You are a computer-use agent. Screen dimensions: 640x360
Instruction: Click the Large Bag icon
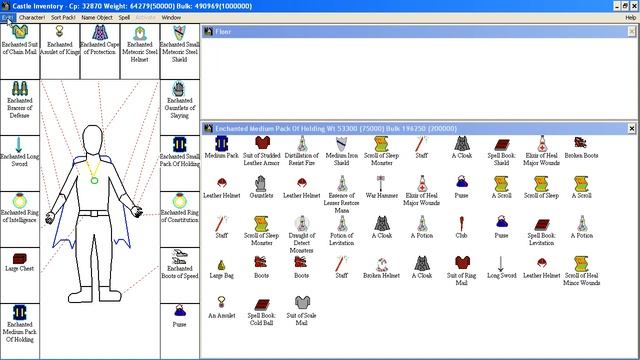pos(221,264)
